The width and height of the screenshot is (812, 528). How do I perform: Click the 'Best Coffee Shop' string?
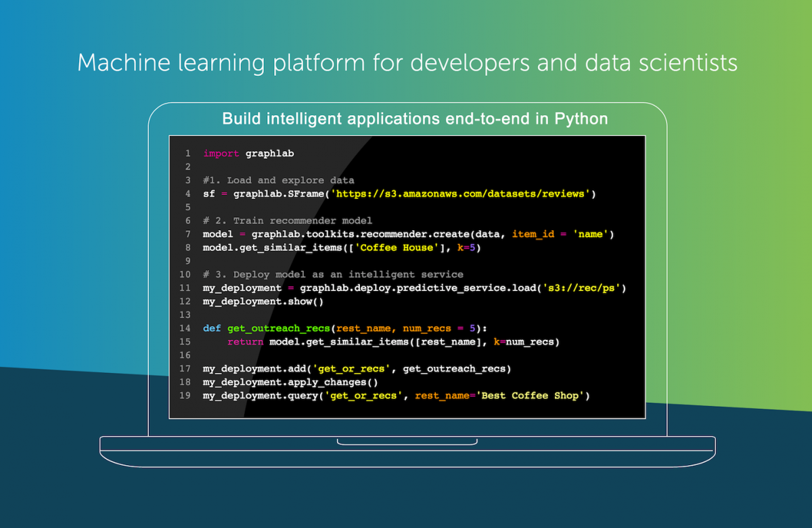(x=530, y=395)
